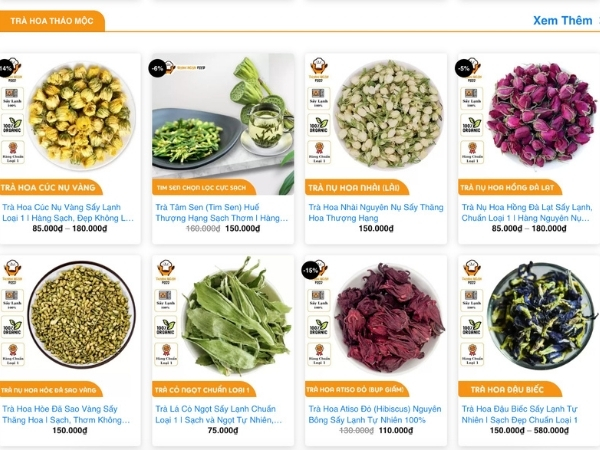The width and height of the screenshot is (600, 450).
Task: Click the chef logo icon on stevia leaf card
Action: tap(166, 271)
